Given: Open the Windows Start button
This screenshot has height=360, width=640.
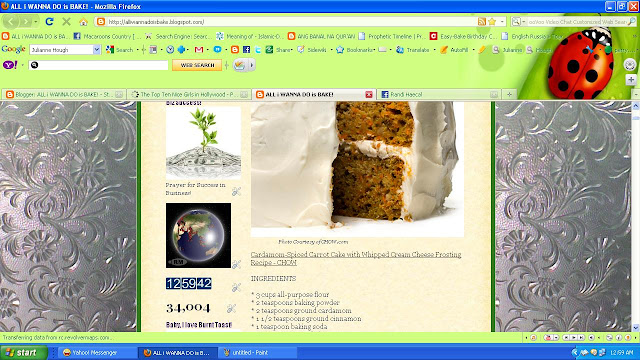Looking at the screenshot, I should tap(23, 352).
